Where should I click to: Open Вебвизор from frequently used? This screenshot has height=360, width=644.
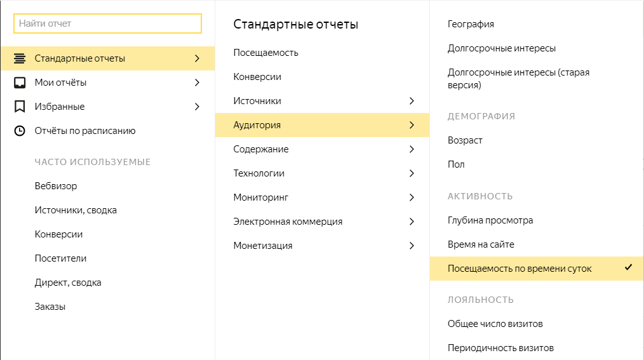[56, 186]
